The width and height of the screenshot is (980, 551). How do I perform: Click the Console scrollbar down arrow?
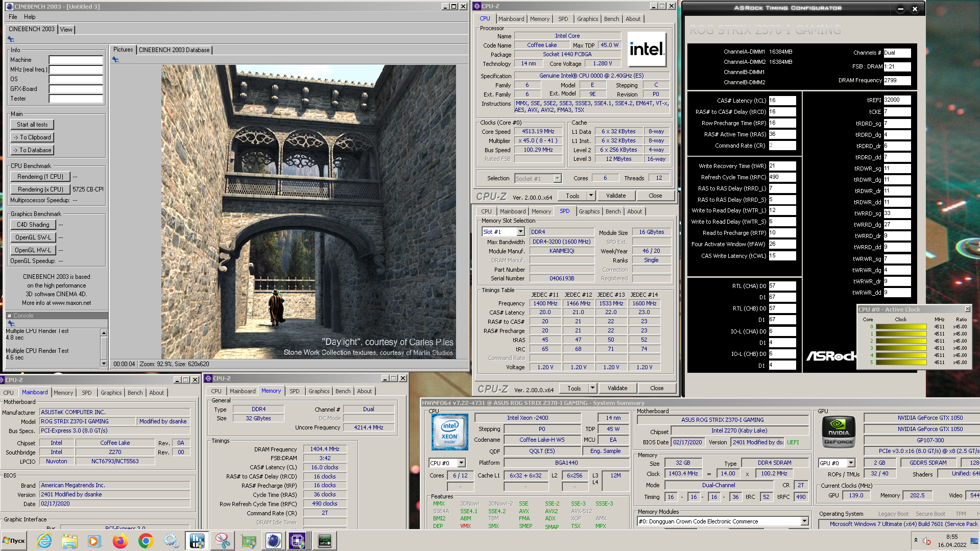click(x=104, y=364)
